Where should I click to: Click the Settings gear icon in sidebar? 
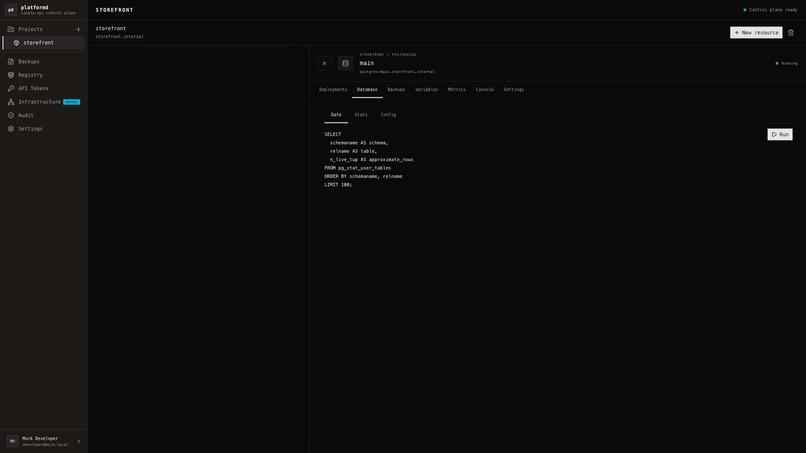[x=11, y=129]
